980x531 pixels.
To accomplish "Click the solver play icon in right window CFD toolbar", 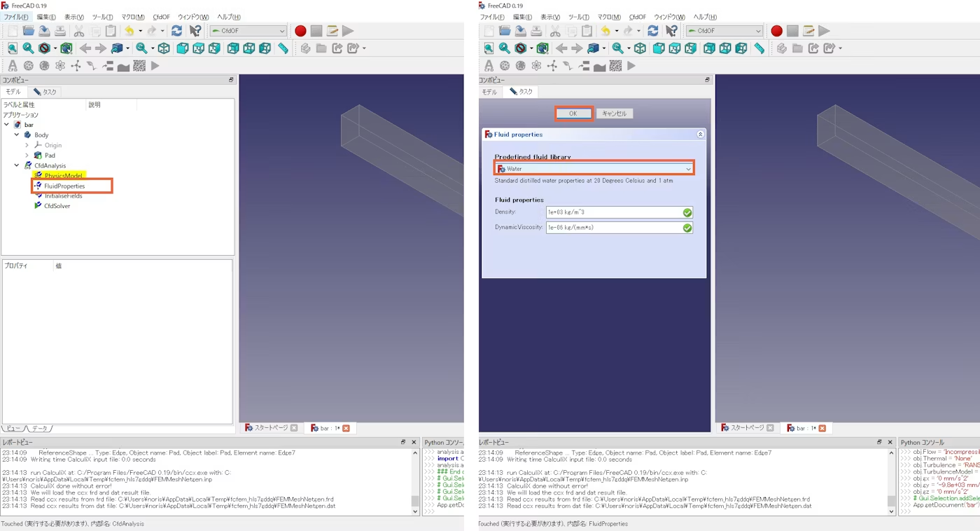I will (631, 66).
